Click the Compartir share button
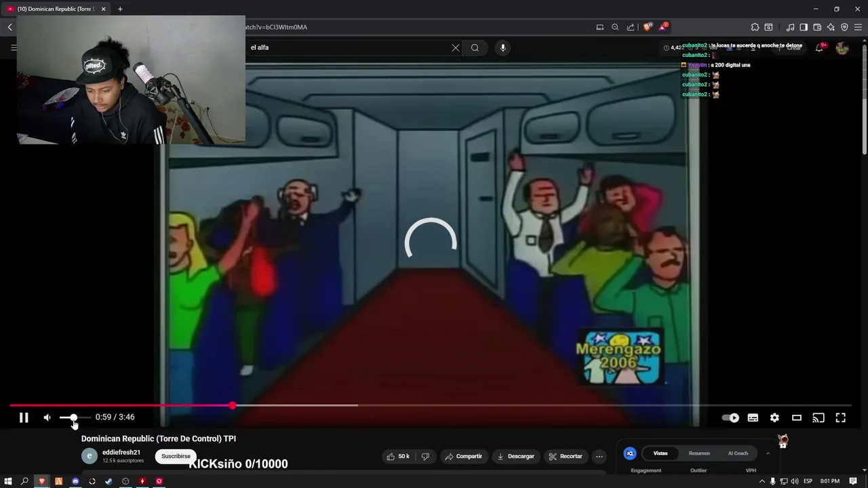 [464, 456]
